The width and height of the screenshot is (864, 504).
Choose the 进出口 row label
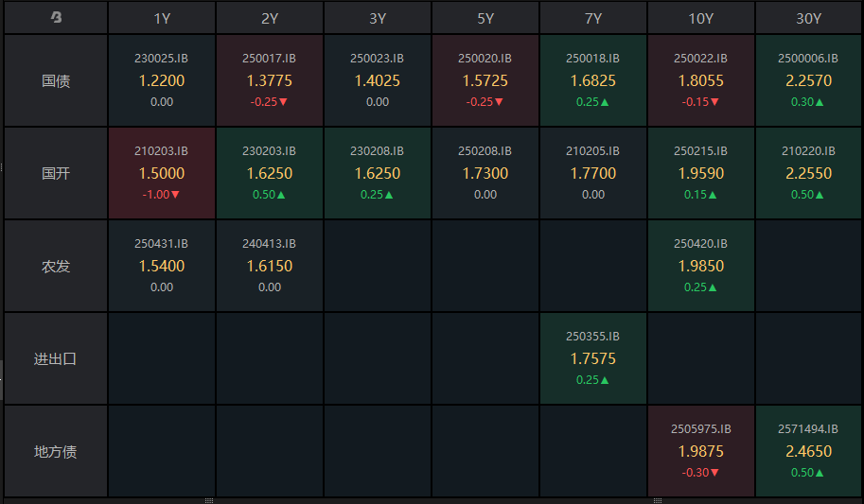tap(55, 359)
